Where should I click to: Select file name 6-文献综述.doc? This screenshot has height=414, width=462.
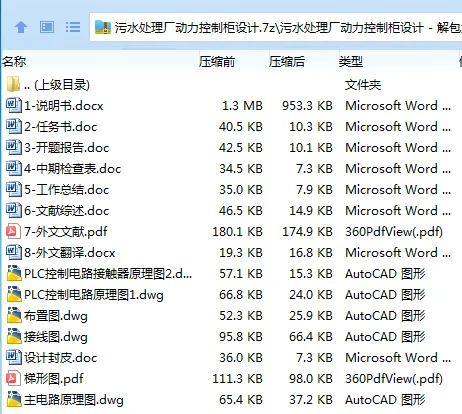point(67,211)
